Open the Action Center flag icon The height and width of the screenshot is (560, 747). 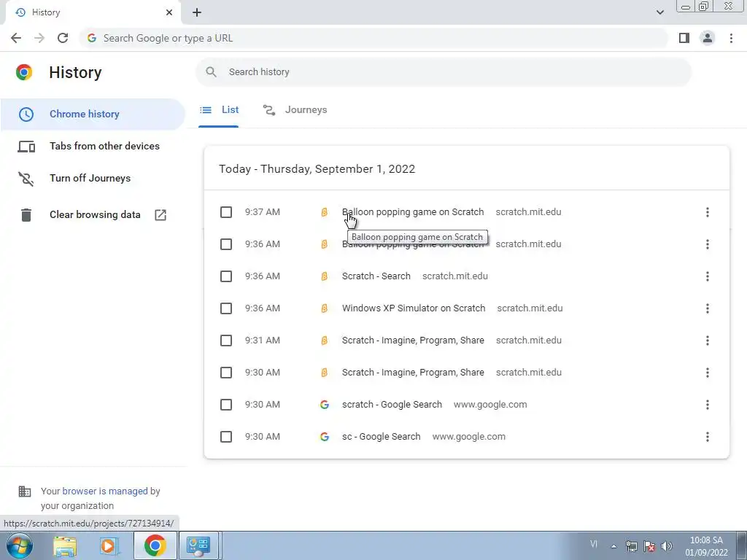pyautogui.click(x=649, y=546)
